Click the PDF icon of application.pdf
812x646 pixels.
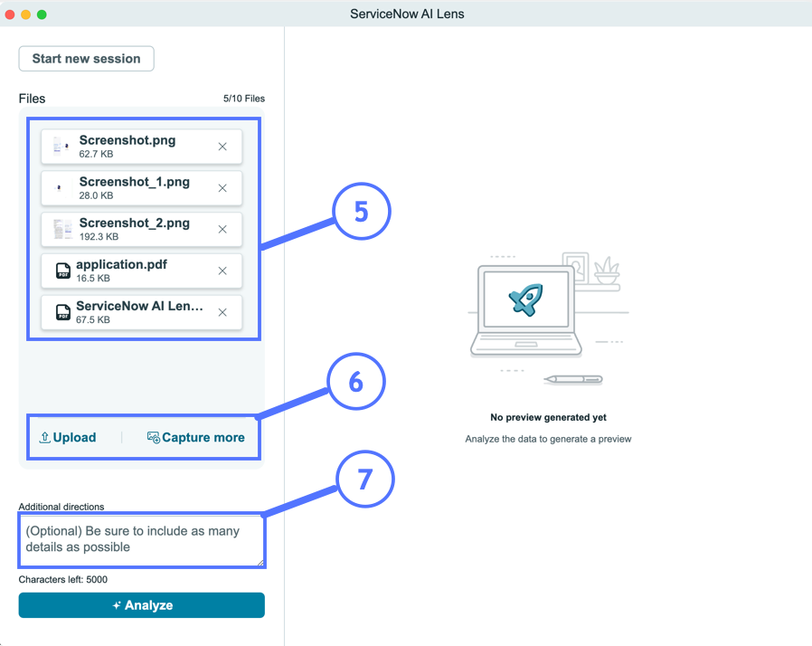63,271
